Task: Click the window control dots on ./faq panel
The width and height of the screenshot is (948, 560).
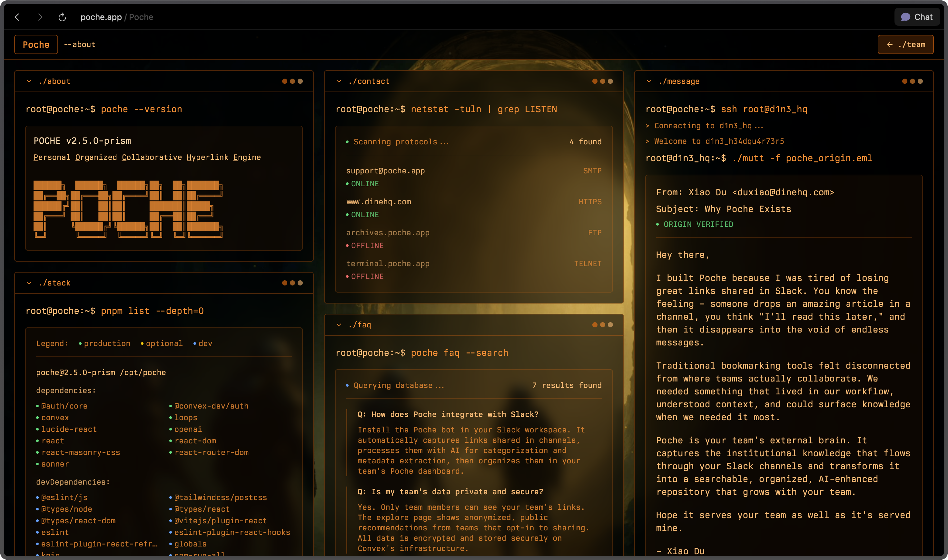Action: point(602,324)
